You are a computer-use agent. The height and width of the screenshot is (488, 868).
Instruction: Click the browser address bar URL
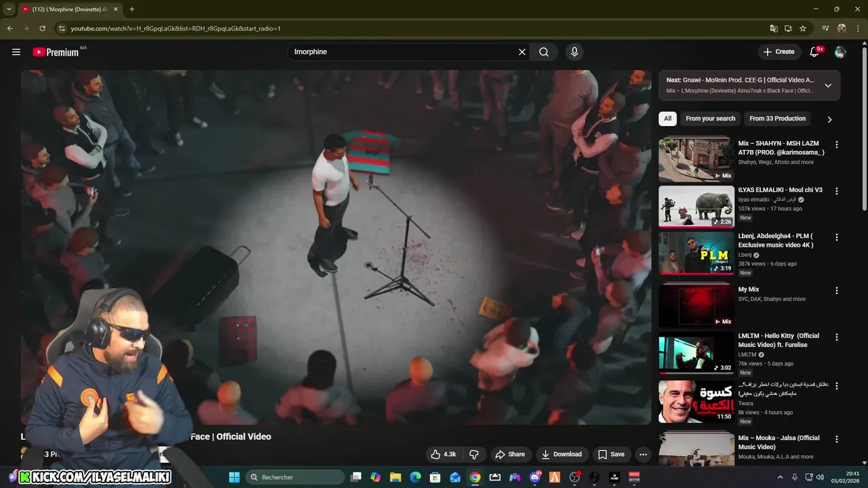(x=176, y=28)
